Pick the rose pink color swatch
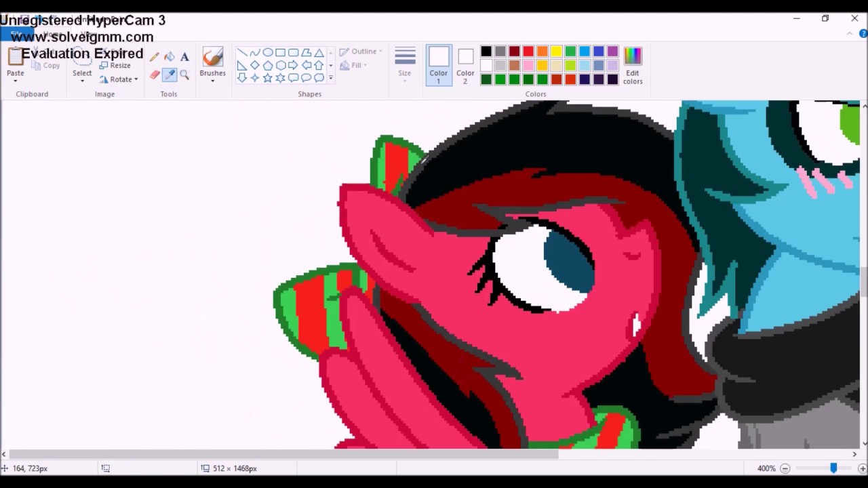 [528, 66]
